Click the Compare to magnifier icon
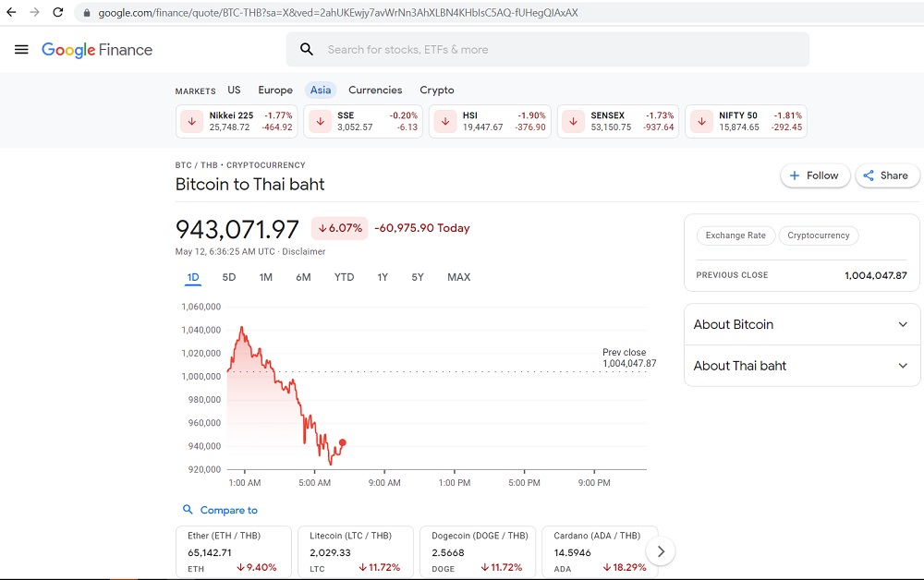 188,509
